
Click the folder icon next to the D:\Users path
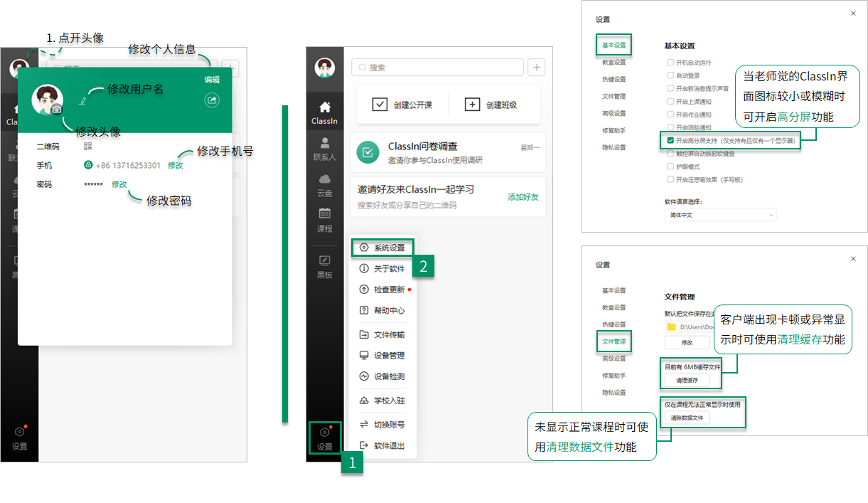coord(671,327)
